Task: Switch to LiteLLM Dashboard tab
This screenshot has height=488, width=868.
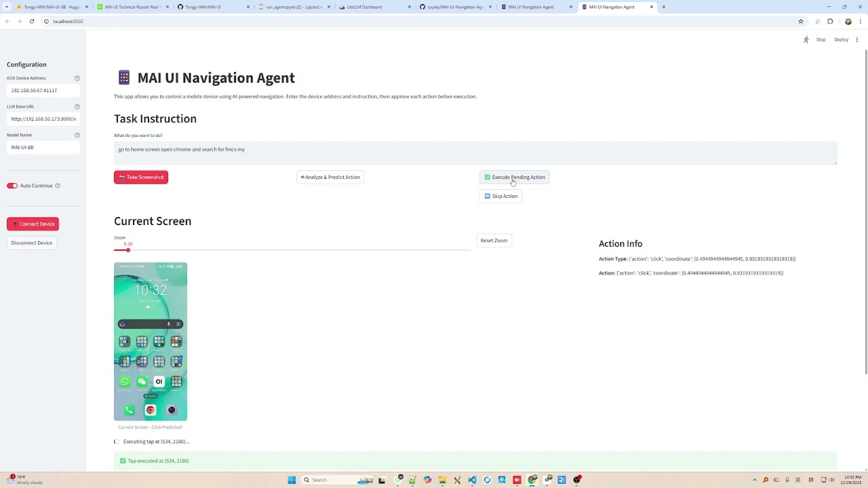Action: click(x=374, y=7)
